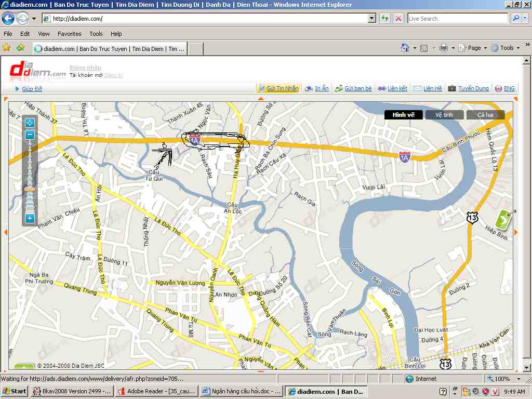Click the Add to Favorites icon
Viewport: 532px width, 399px height.
click(21, 48)
